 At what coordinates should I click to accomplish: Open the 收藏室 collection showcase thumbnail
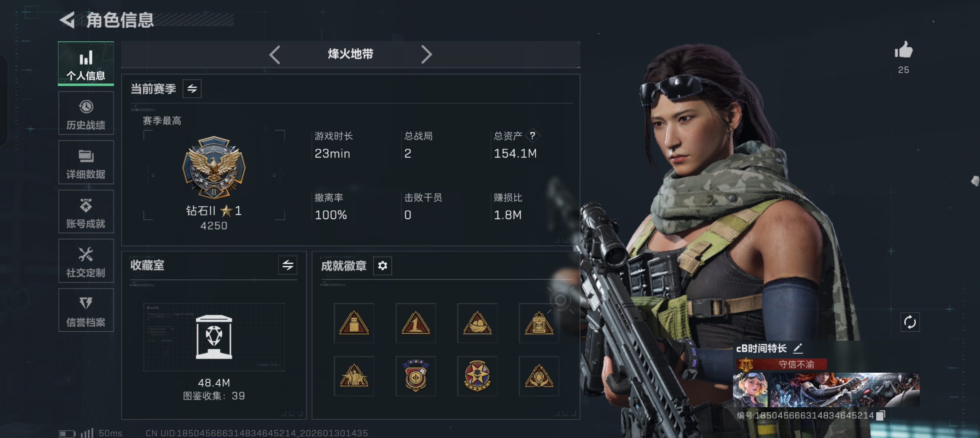click(x=214, y=337)
